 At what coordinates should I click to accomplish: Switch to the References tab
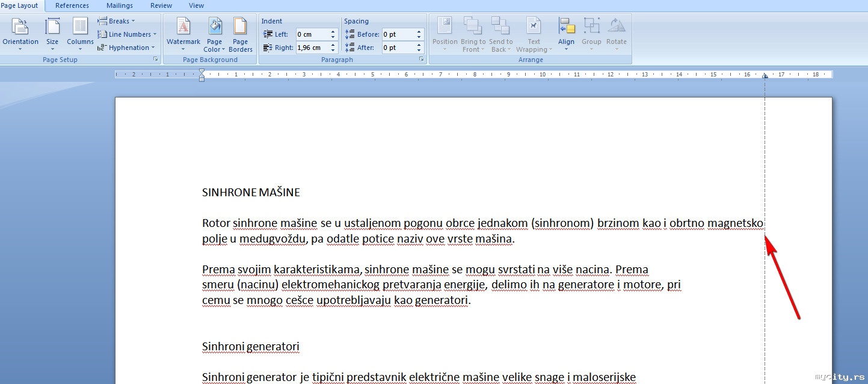pyautogui.click(x=72, y=5)
